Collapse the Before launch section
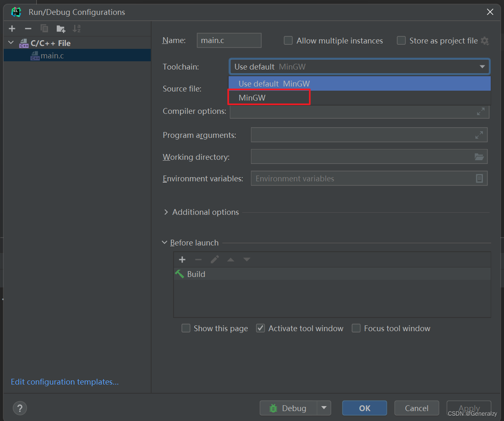504x421 pixels. pos(165,243)
